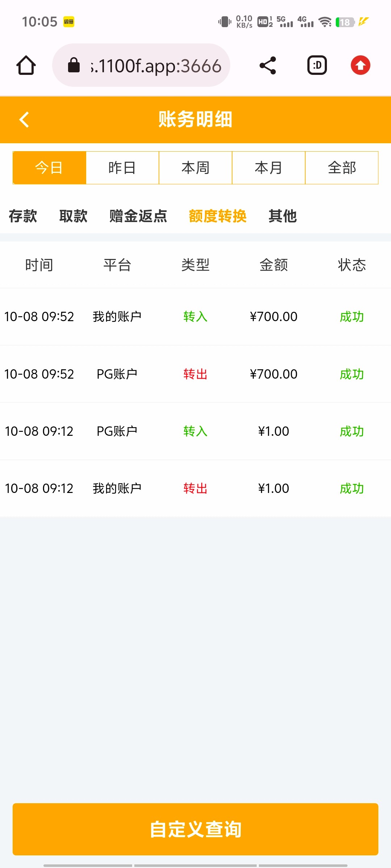391x868 pixels.
Task: Open the 赠金返点 category tab
Action: 138,216
